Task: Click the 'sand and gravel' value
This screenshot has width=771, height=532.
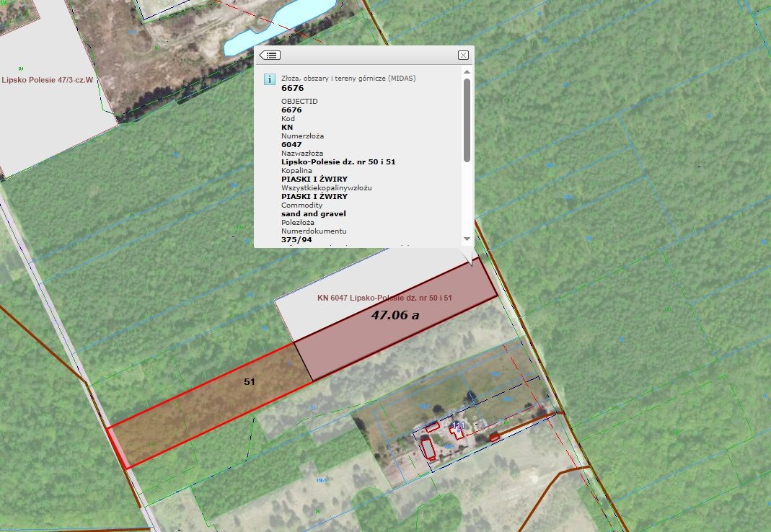Action: point(314,214)
